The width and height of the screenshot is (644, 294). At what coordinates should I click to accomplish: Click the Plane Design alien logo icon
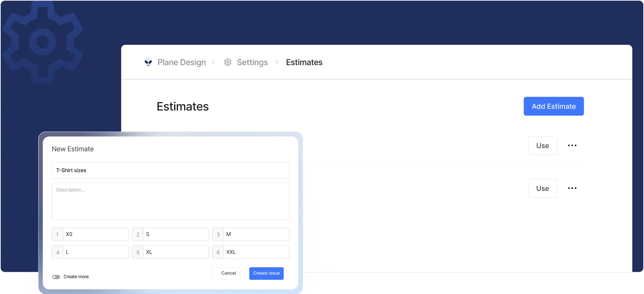148,62
